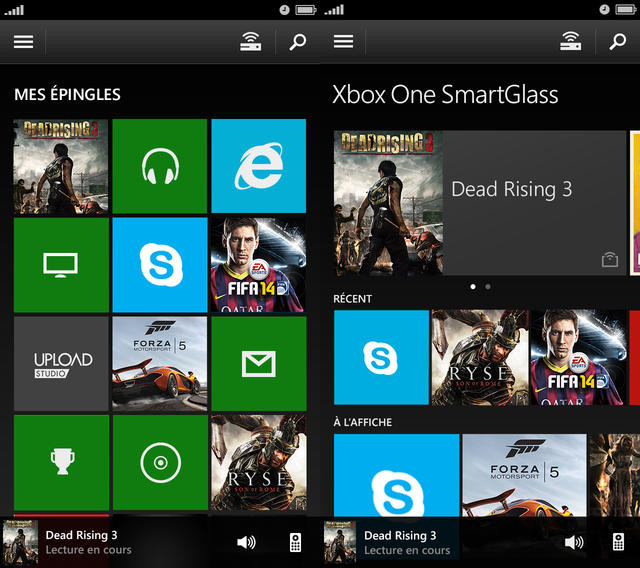Open search on Mes Épingles screen
The image size is (640, 568).
(x=298, y=42)
